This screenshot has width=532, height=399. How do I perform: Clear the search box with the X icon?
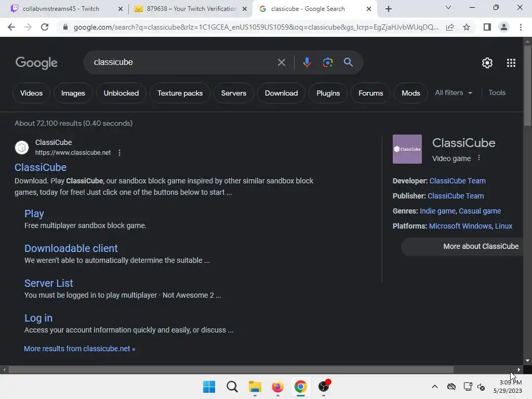tap(281, 62)
